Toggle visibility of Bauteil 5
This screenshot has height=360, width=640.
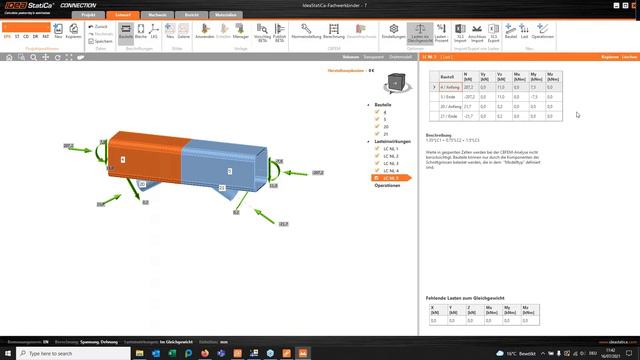[x=377, y=119]
